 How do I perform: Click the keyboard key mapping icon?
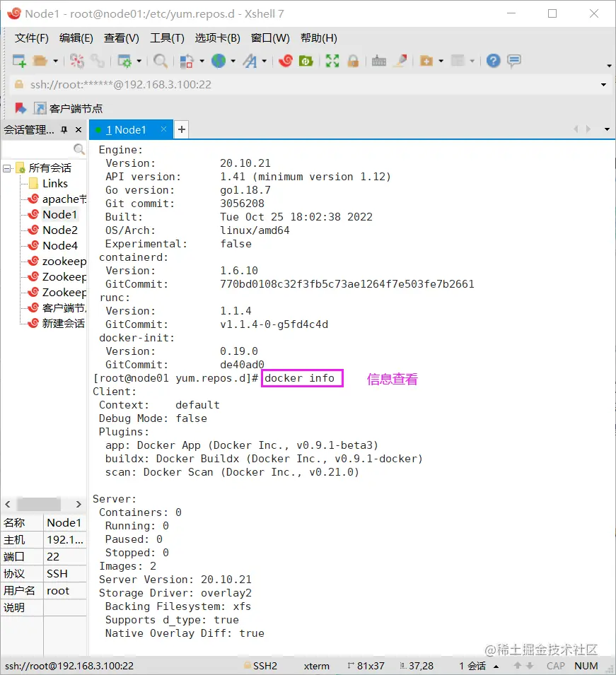tap(378, 61)
